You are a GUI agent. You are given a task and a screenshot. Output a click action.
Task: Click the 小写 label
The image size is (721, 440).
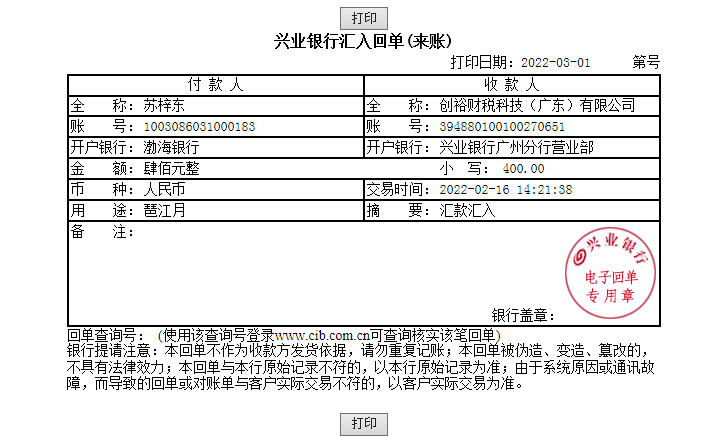(465, 169)
